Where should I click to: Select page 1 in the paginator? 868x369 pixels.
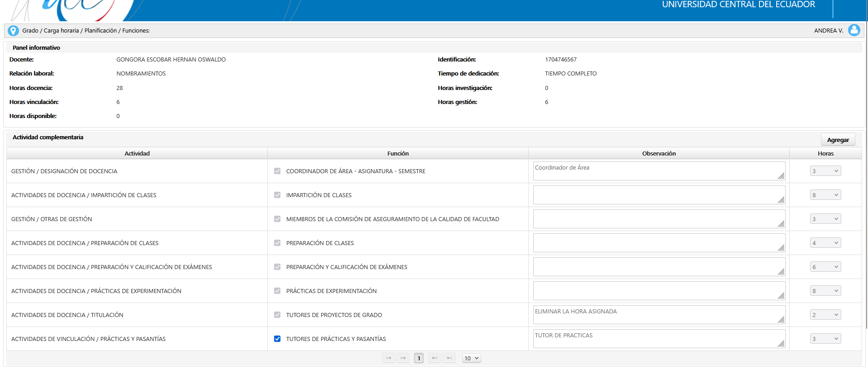[x=419, y=358]
